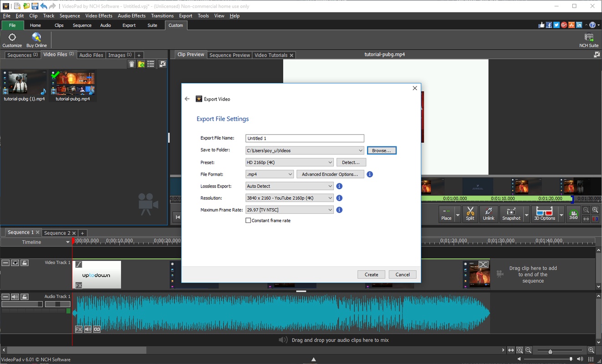Open the File Format .mp4 dropdown
The height and width of the screenshot is (364, 602).
[x=290, y=174]
